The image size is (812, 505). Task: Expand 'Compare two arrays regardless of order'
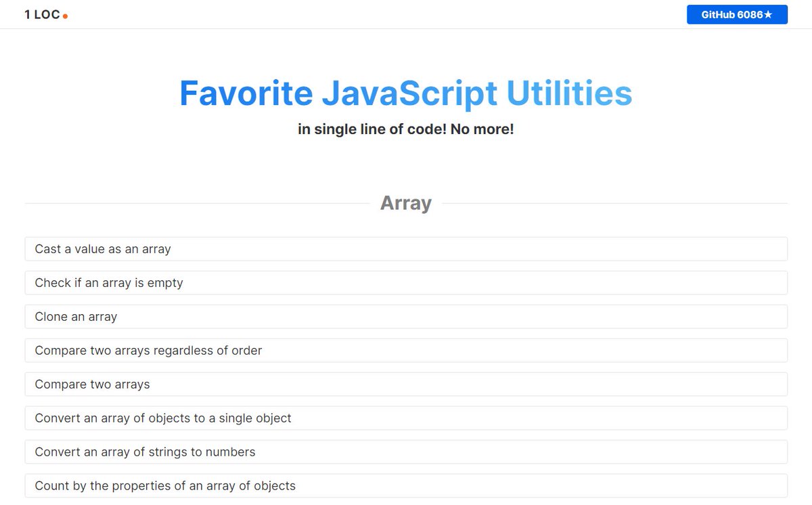406,350
